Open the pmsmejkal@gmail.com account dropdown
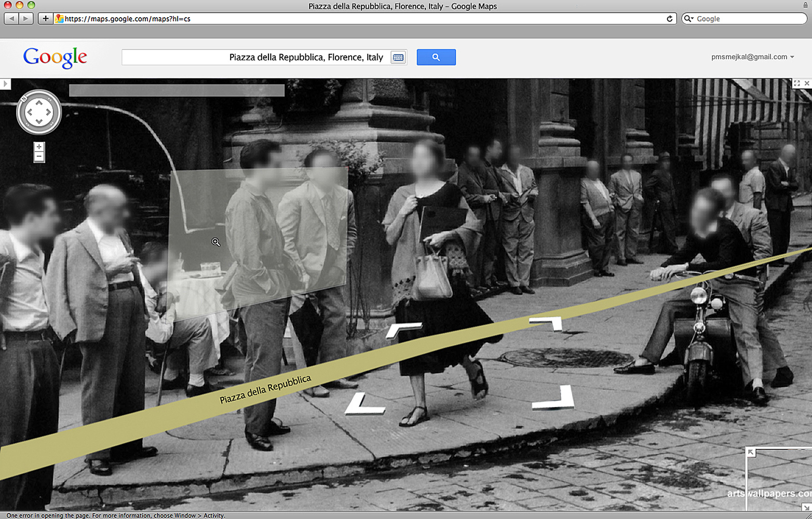 (x=752, y=57)
